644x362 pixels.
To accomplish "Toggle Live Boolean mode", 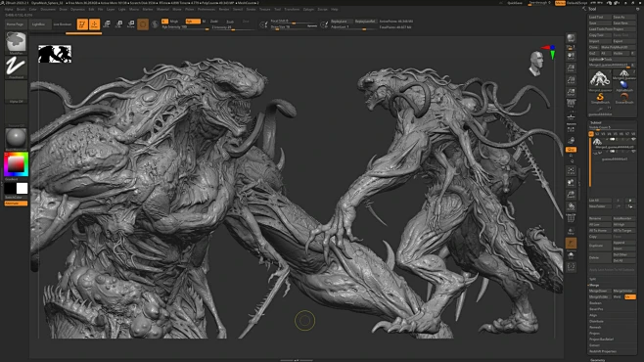I will [63, 24].
